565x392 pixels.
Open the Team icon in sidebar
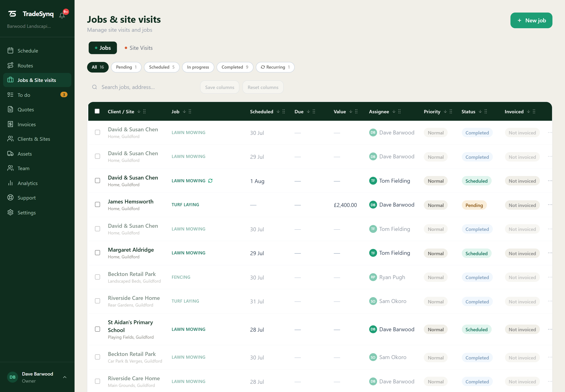pyautogui.click(x=10, y=168)
